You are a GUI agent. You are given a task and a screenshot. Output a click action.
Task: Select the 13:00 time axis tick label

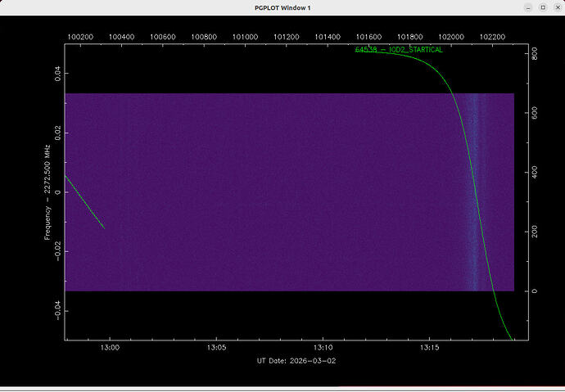109,348
